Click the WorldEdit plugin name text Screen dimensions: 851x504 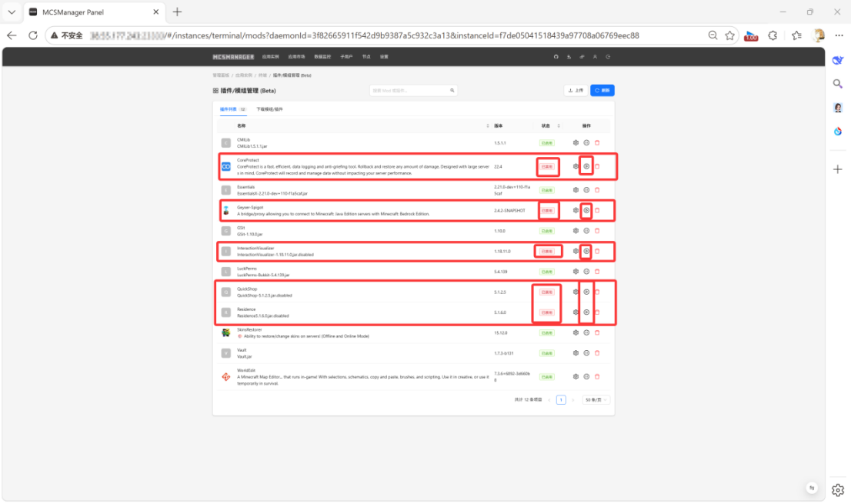click(246, 370)
